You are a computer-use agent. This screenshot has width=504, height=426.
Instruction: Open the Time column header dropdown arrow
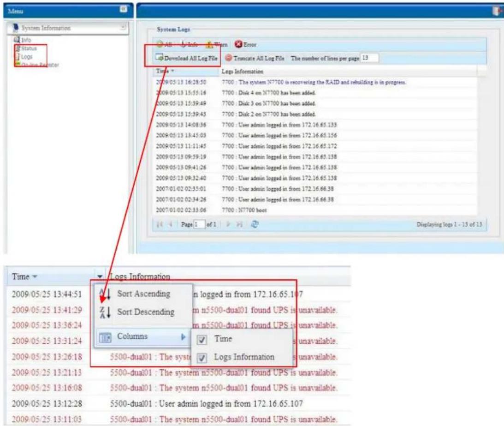(x=100, y=277)
